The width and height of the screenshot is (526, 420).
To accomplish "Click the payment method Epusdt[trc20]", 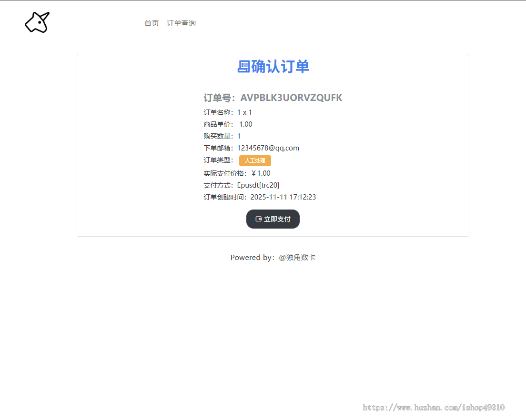I will point(258,185).
